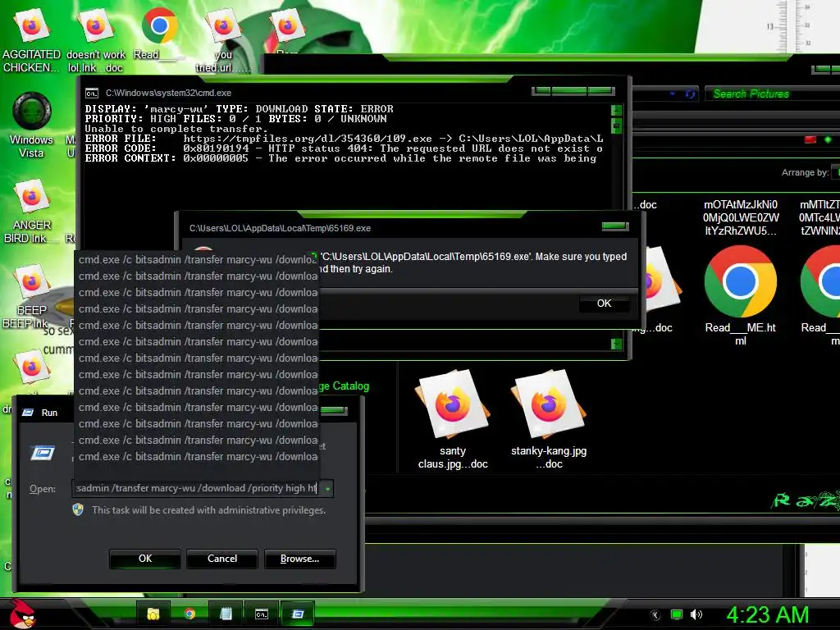This screenshot has width=840, height=630.
Task: Click the Search Pictures box
Action: point(773,94)
